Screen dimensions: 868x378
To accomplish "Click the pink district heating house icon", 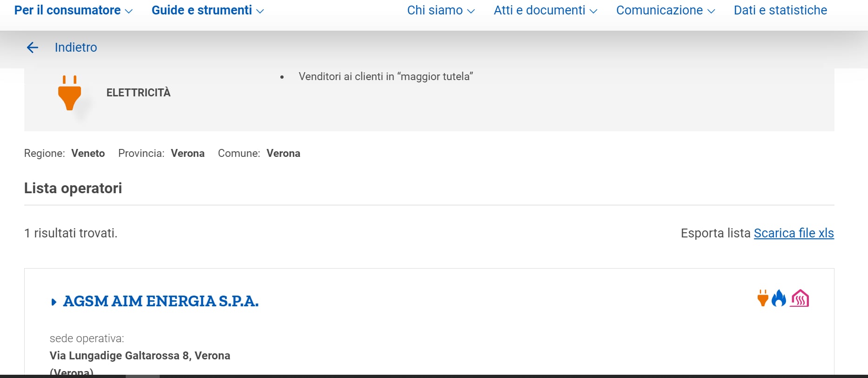I will tap(800, 298).
